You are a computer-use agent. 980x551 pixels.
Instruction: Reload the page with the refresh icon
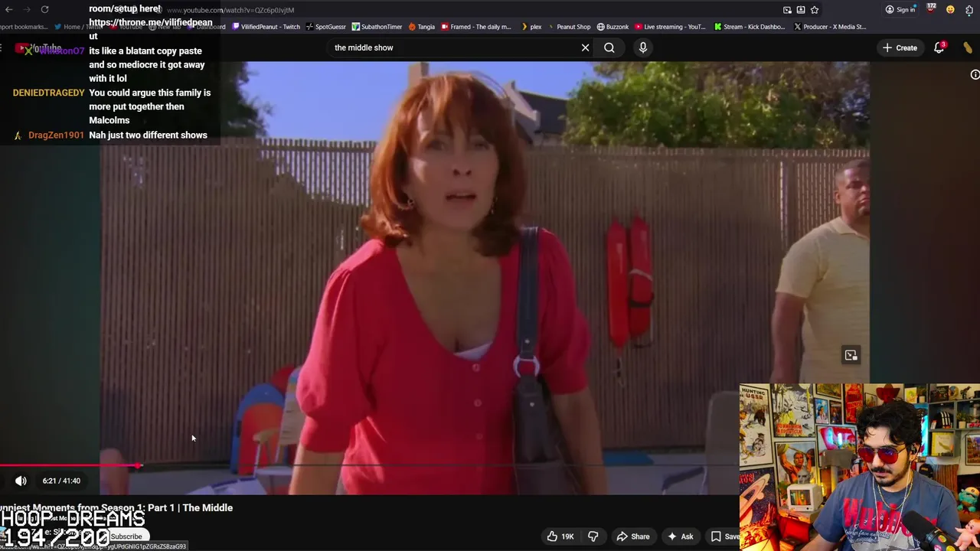pos(44,9)
